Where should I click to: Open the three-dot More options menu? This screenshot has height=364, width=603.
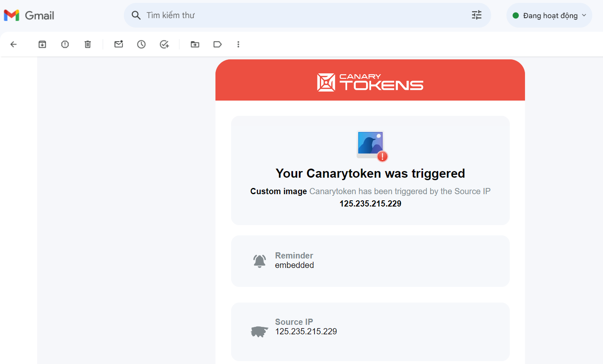(x=238, y=44)
